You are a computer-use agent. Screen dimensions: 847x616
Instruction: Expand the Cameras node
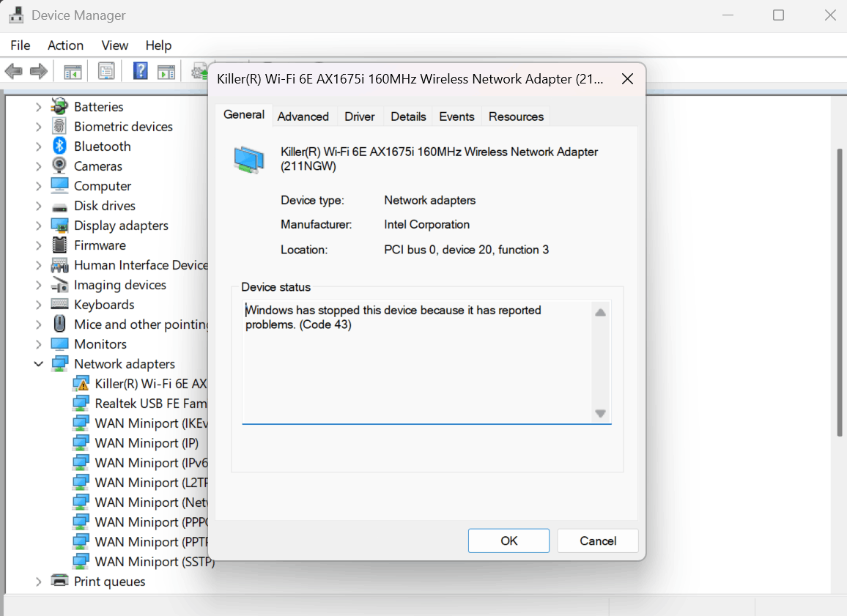tap(38, 166)
